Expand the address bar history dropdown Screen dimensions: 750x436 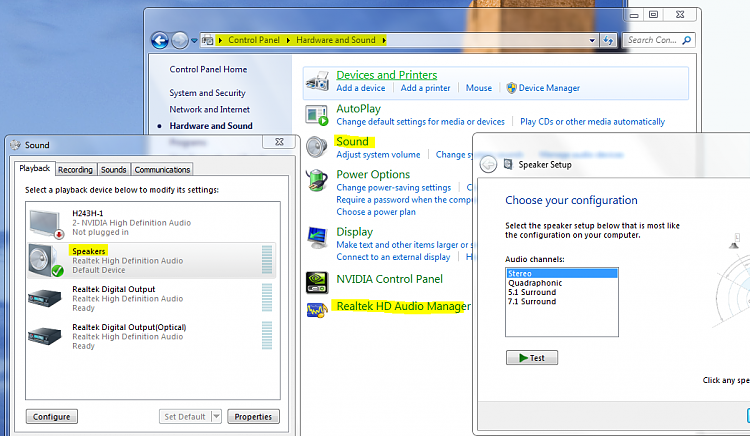pos(592,40)
